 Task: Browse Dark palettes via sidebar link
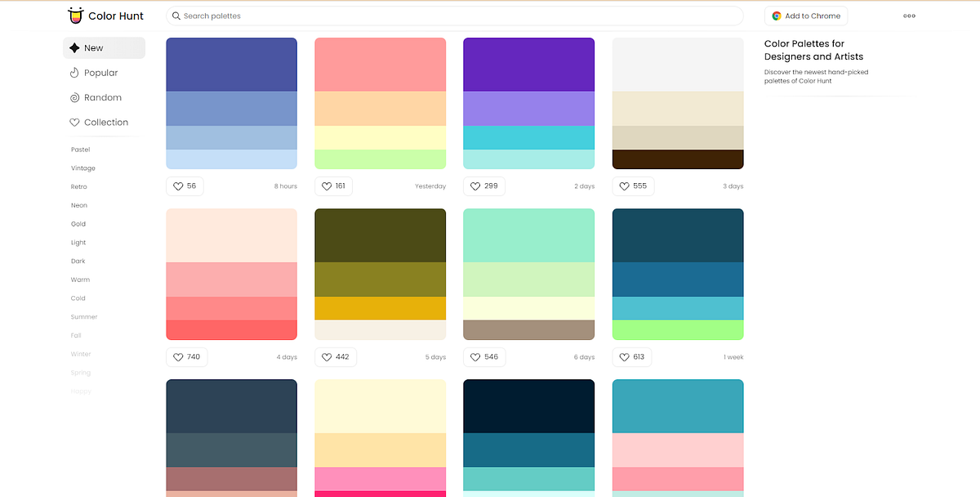[x=78, y=261]
